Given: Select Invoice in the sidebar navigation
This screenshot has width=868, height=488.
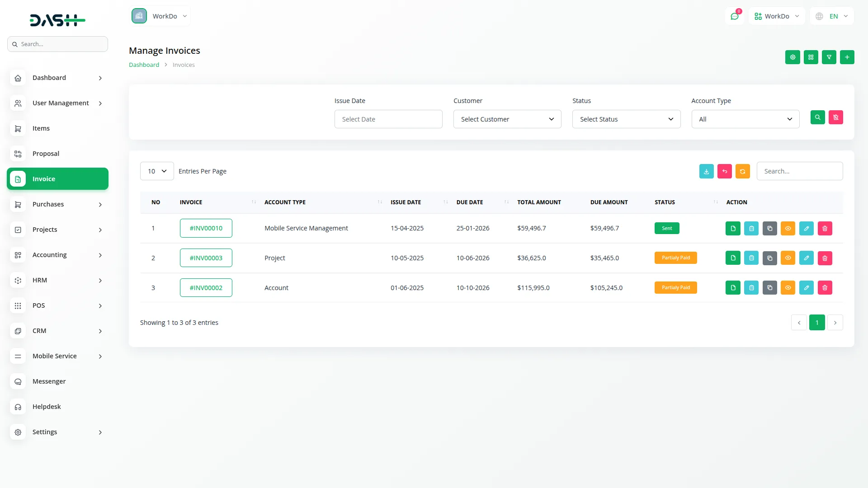Looking at the screenshot, I should click(x=57, y=178).
